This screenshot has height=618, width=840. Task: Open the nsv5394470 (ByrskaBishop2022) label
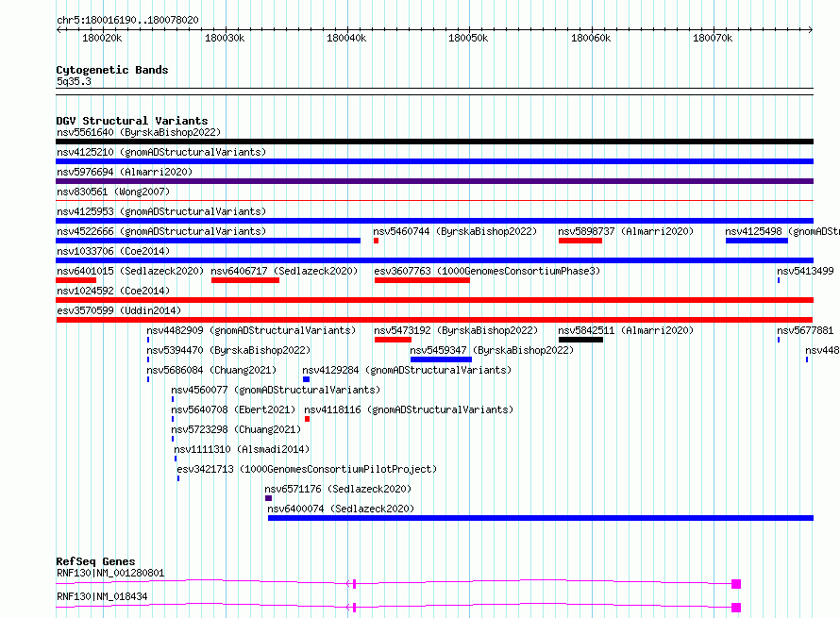tap(228, 350)
